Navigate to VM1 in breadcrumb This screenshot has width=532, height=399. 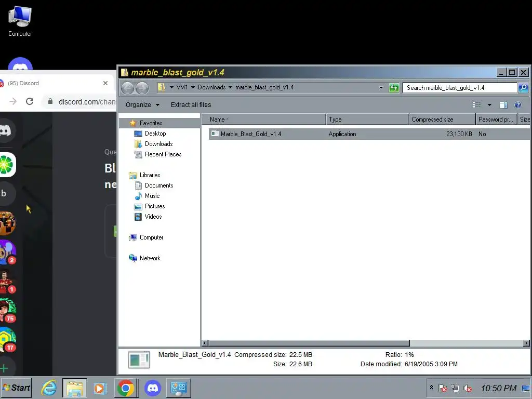click(x=182, y=87)
